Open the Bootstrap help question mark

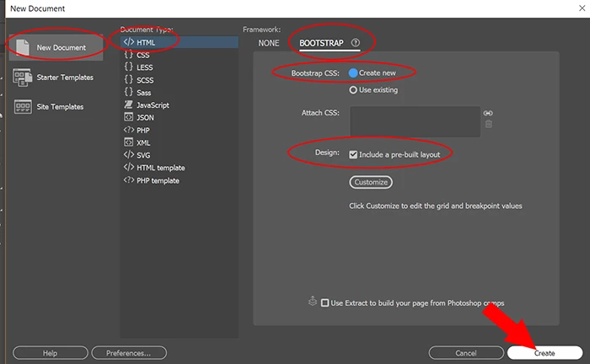(355, 43)
